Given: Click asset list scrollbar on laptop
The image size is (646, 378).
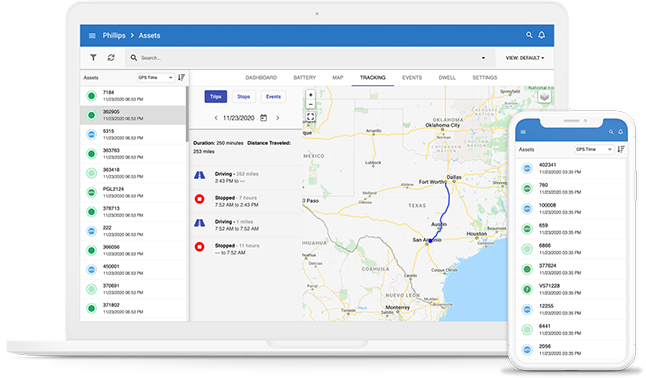Looking at the screenshot, I should click(x=187, y=114).
